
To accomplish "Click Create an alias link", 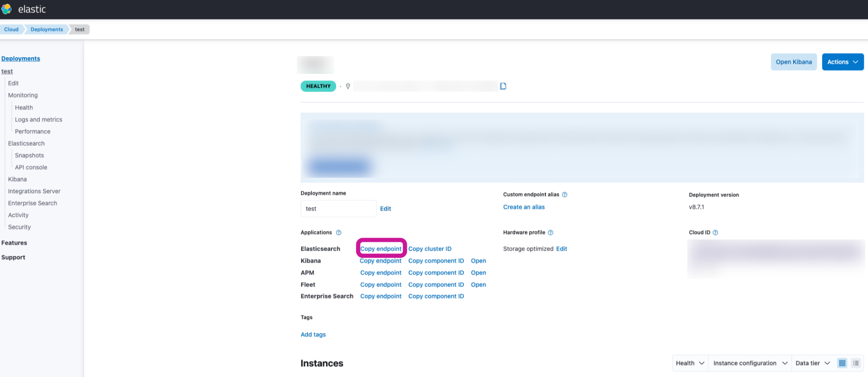I will 524,207.
